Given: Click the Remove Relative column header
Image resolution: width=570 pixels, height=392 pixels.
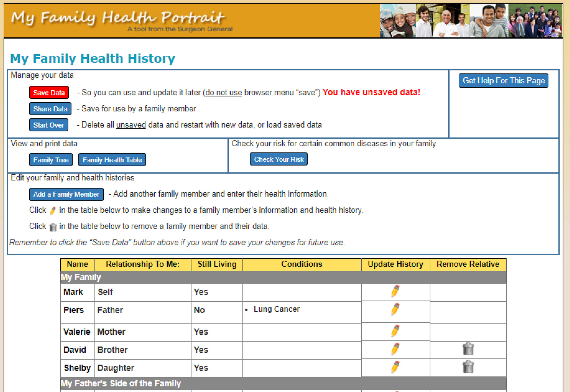Looking at the screenshot, I should point(468,264).
